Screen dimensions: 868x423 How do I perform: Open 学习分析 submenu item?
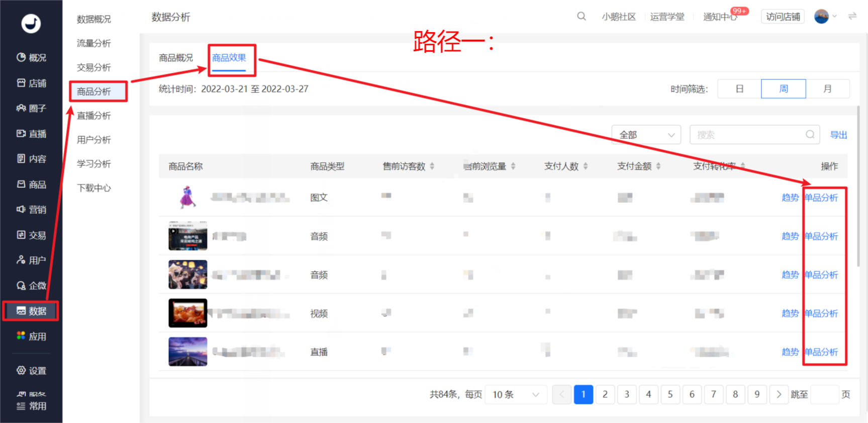[94, 164]
